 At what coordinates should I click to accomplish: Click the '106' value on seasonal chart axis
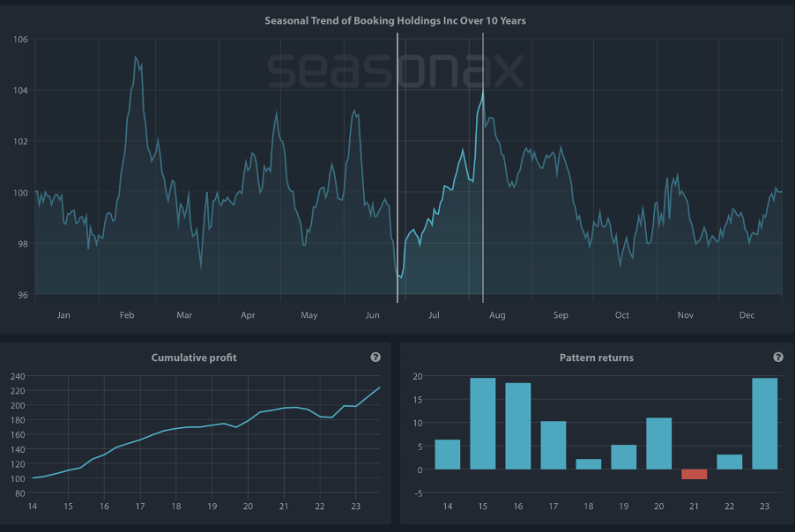21,40
